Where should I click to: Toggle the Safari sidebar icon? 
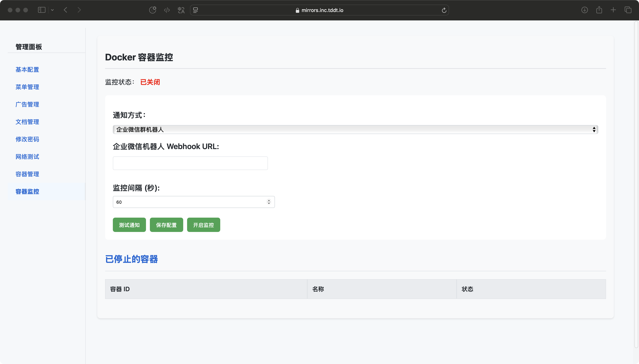41,10
